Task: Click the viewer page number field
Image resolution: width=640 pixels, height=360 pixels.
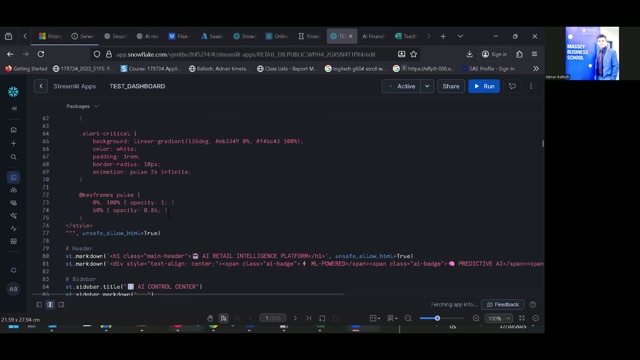Action: [x=273, y=318]
